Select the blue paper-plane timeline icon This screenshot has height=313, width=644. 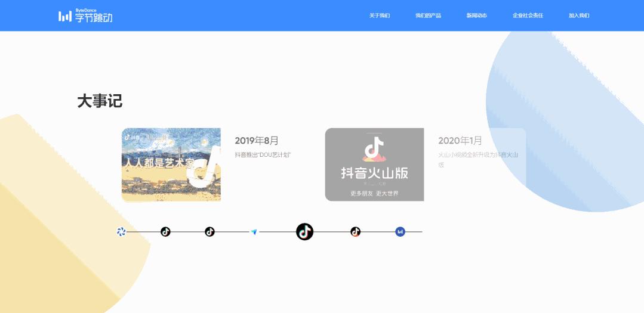click(x=254, y=232)
